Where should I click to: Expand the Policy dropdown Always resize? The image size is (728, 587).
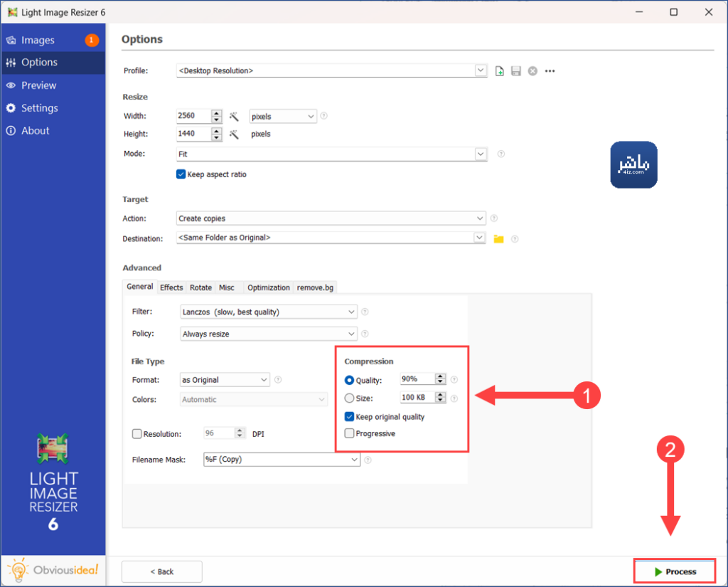pos(268,334)
